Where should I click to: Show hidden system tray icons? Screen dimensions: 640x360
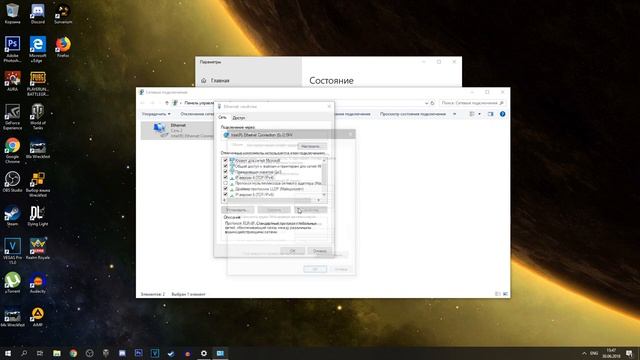(x=584, y=353)
